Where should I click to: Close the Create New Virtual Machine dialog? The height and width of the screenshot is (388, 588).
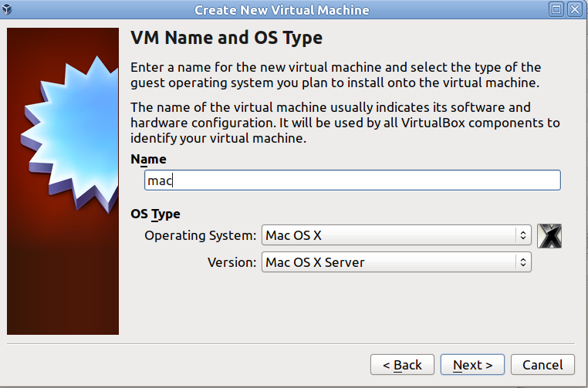tap(575, 10)
